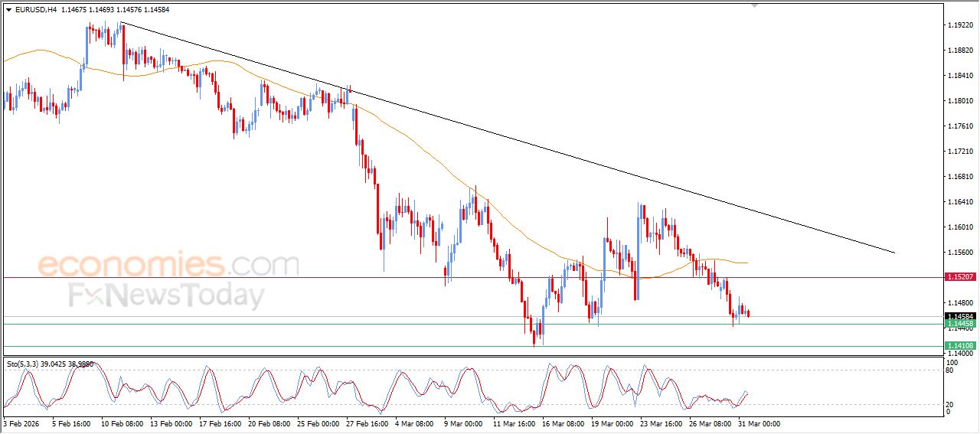Select the red 1.15207 price label
The height and width of the screenshot is (434, 980).
959,276
